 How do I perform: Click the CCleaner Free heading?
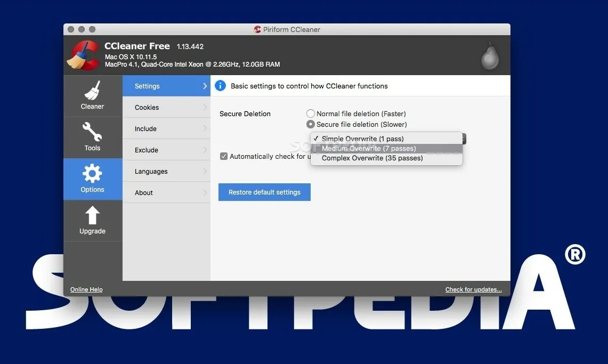pyautogui.click(x=137, y=46)
